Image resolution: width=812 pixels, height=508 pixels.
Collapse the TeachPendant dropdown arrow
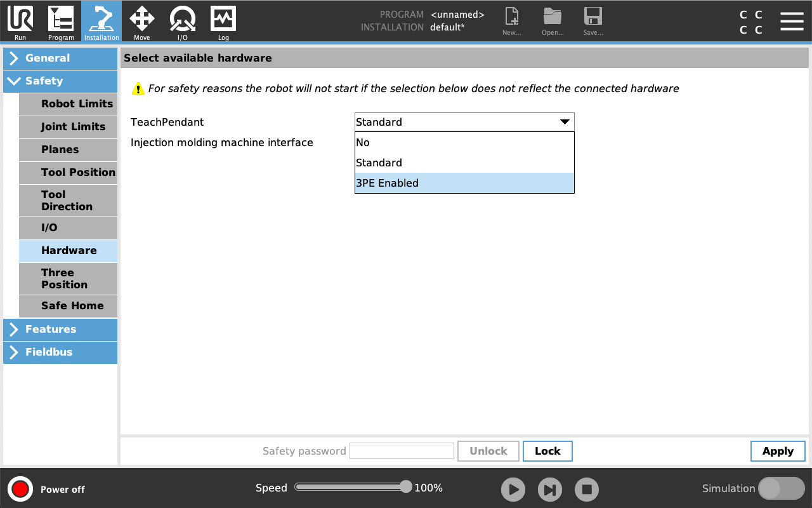click(564, 122)
